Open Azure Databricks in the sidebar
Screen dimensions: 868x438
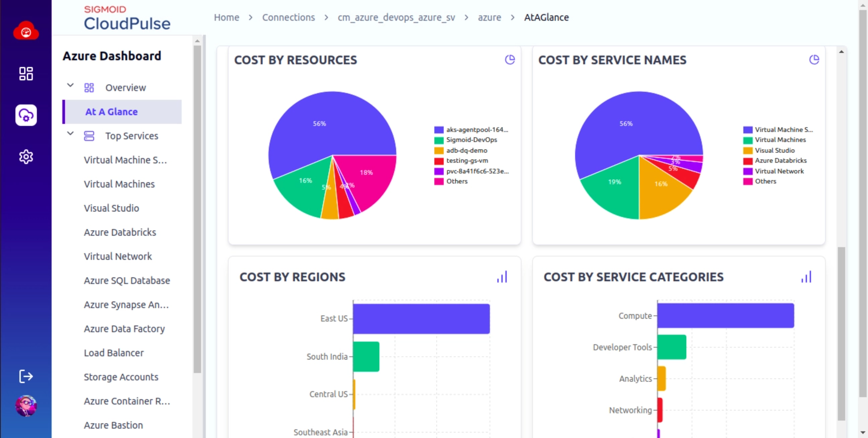coord(120,232)
